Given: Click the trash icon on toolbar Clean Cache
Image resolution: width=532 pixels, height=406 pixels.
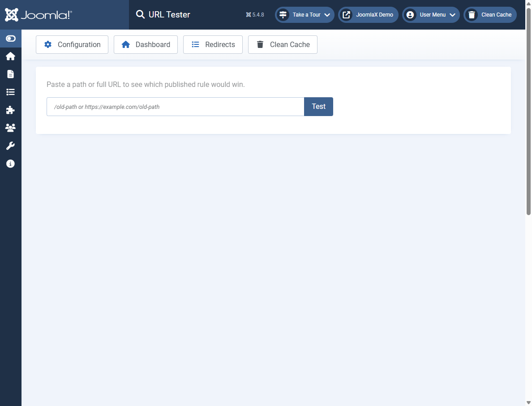Looking at the screenshot, I should (x=260, y=44).
